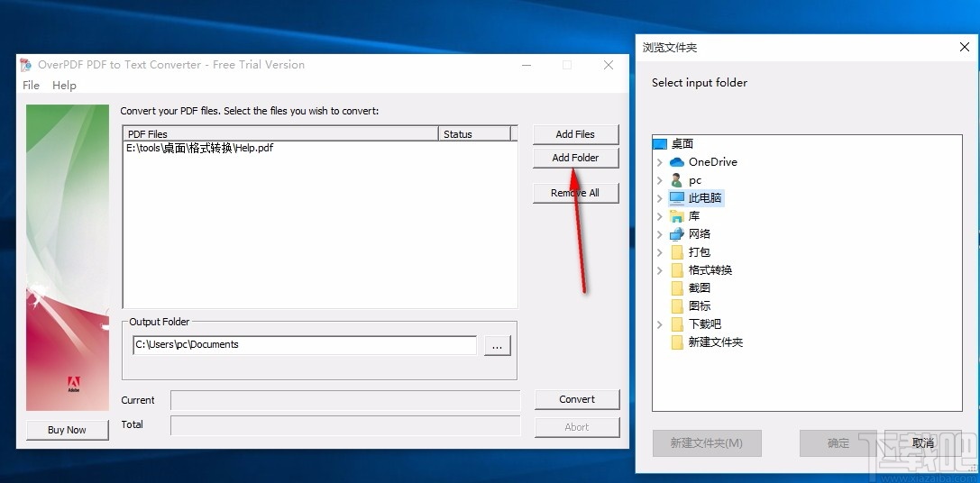
Task: Click the Add Folder button
Action: coord(575,158)
